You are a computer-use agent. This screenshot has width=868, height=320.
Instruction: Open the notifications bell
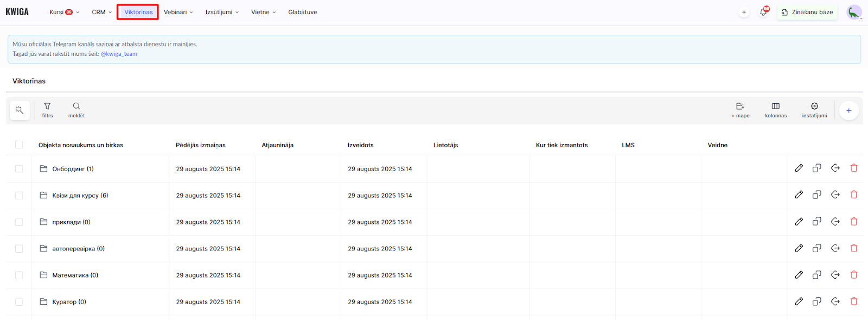tap(763, 12)
